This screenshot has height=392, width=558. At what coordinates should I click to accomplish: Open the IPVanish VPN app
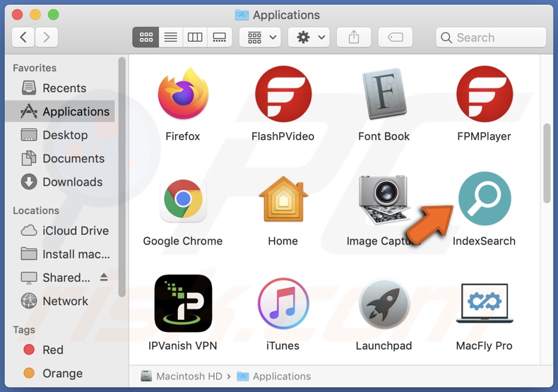click(183, 304)
